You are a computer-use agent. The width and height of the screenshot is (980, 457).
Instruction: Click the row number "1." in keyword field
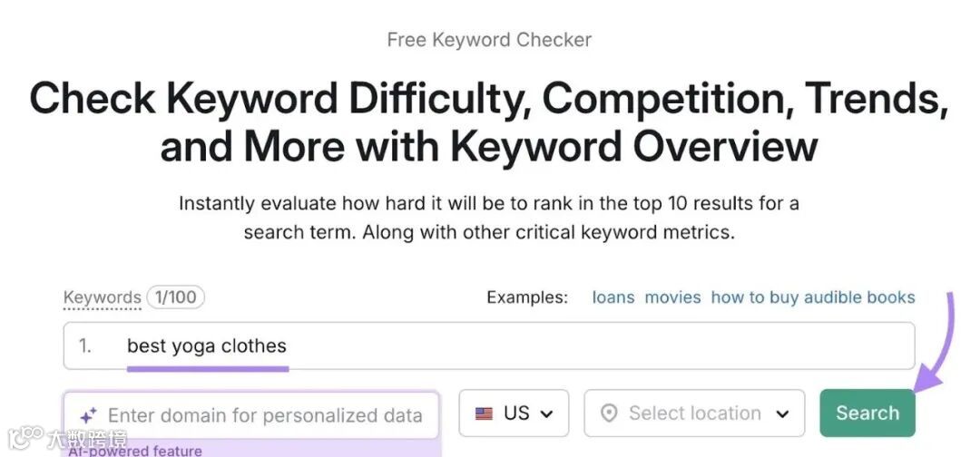[85, 345]
